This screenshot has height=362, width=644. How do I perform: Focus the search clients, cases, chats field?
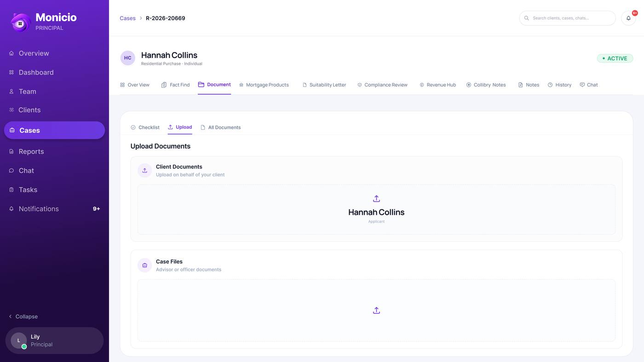pos(567,18)
